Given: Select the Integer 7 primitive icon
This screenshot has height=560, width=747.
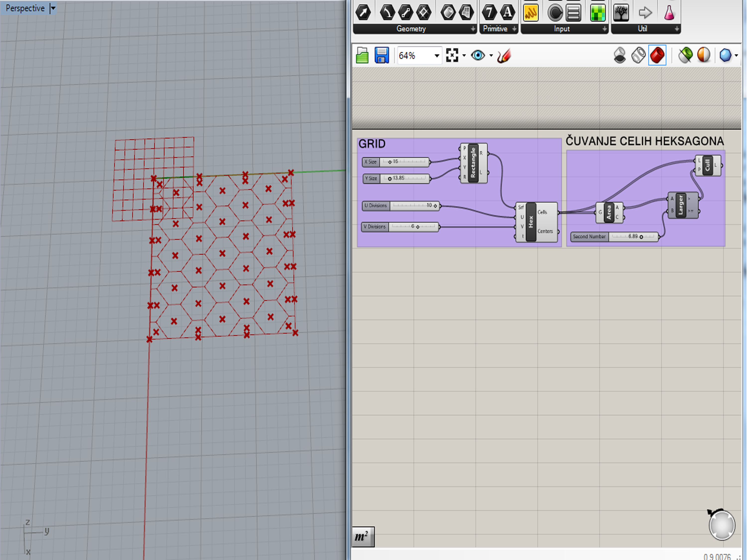Looking at the screenshot, I should (x=489, y=12).
